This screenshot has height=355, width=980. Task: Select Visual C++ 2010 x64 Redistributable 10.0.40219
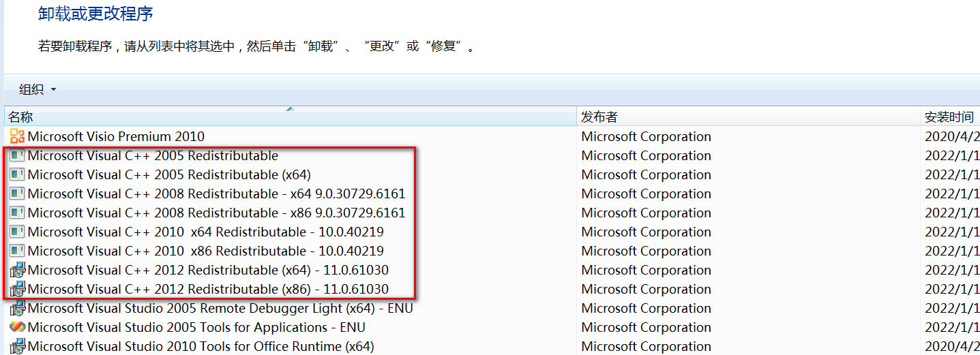click(205, 232)
